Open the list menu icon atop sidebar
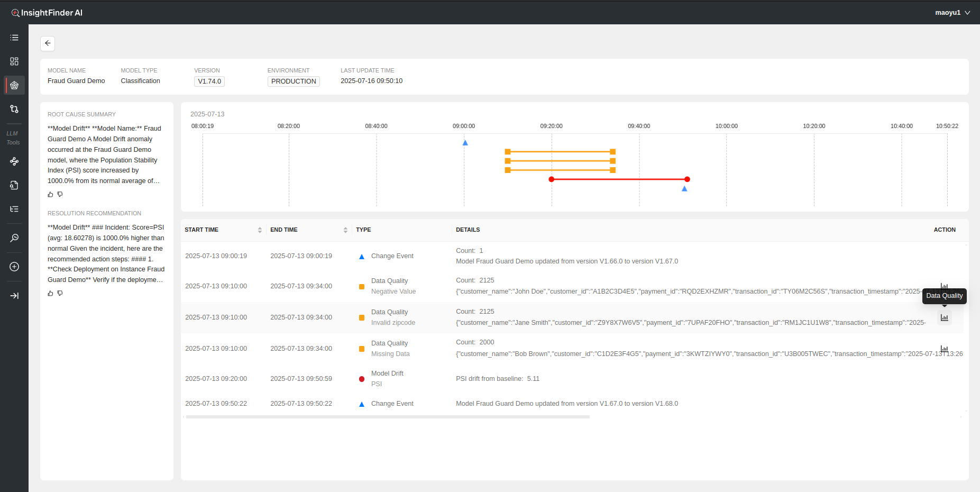The height and width of the screenshot is (492, 980). click(14, 38)
